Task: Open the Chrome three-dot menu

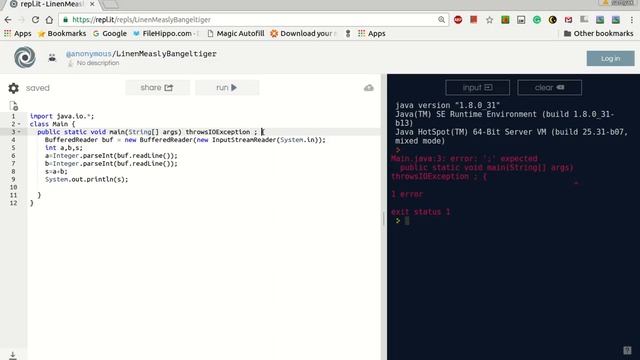Action: coord(631,20)
